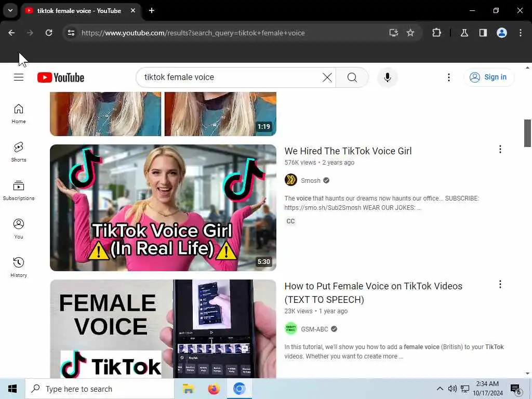Close the YouTube tab
The image size is (532, 399).
[x=133, y=10]
